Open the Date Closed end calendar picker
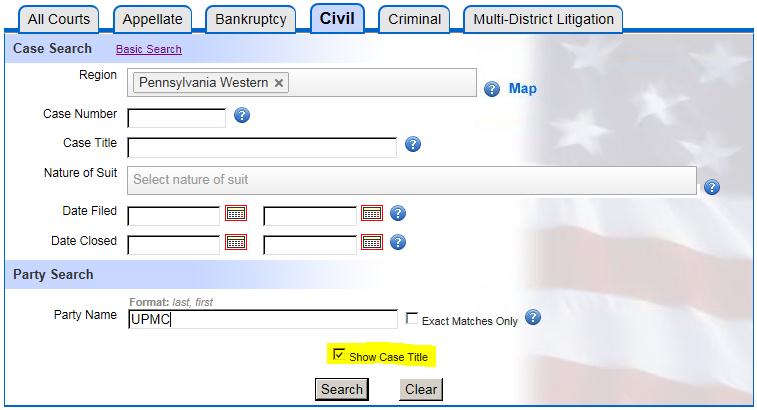Viewport: 757px width, 410px height. click(x=372, y=242)
